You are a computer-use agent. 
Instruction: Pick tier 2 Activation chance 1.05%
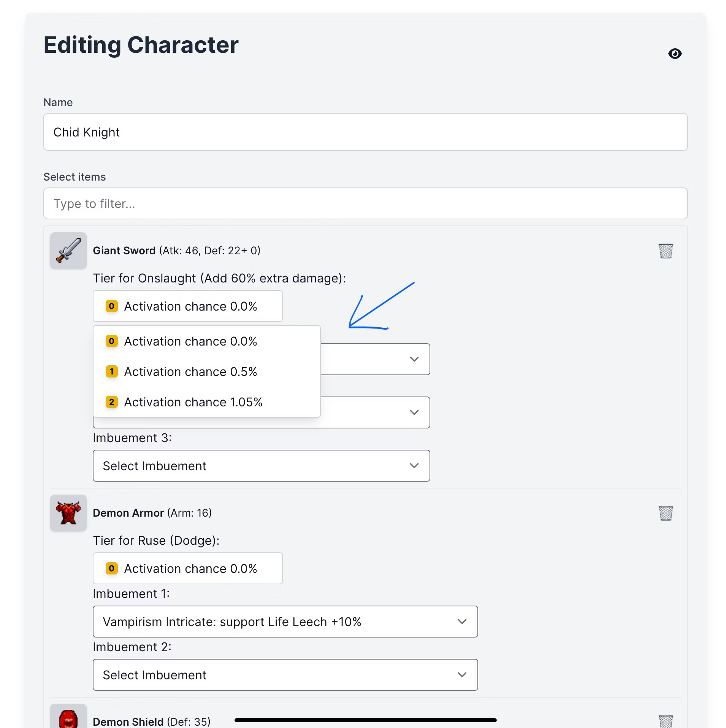[x=206, y=402]
